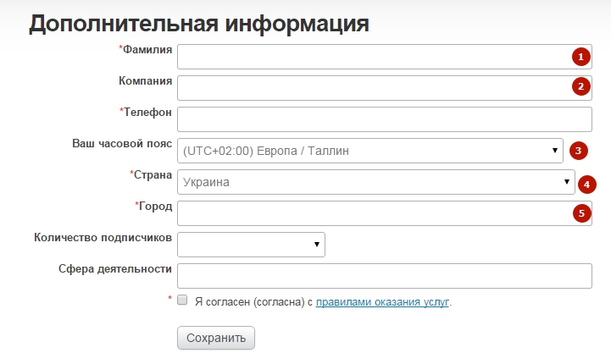Click the red marker number 5

(x=582, y=213)
